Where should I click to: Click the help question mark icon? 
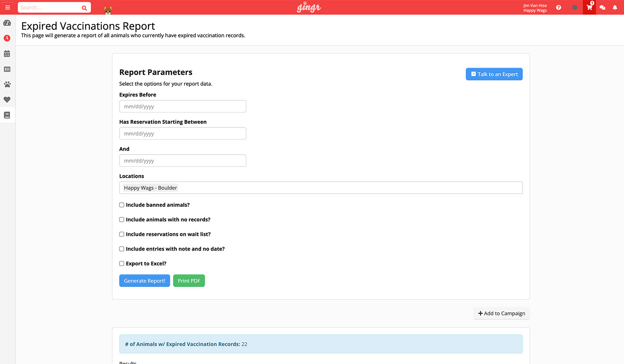pos(558,7)
